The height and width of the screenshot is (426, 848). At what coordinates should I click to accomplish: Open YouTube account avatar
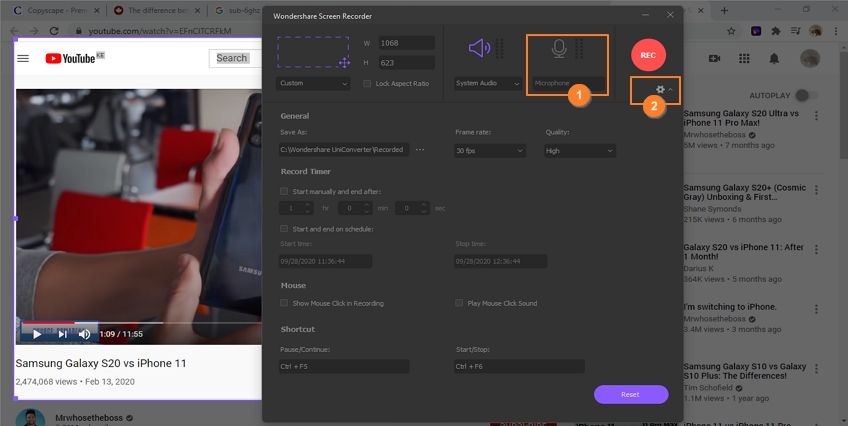[810, 58]
